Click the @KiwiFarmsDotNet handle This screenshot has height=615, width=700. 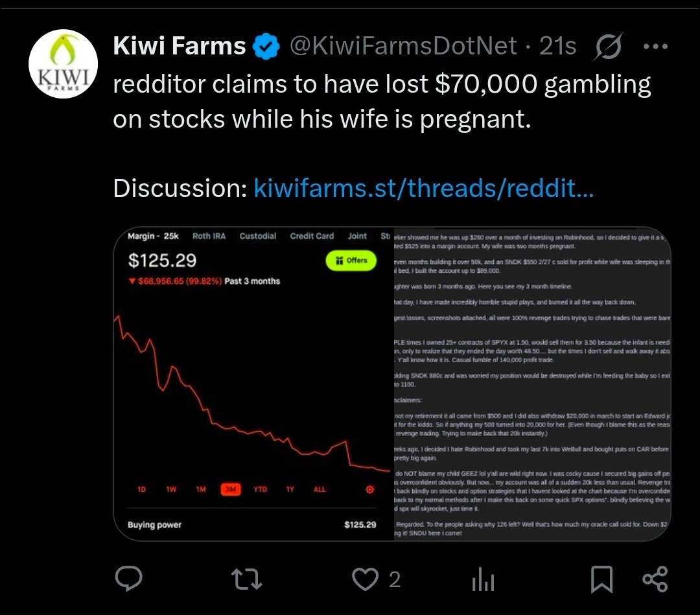pyautogui.click(x=404, y=45)
